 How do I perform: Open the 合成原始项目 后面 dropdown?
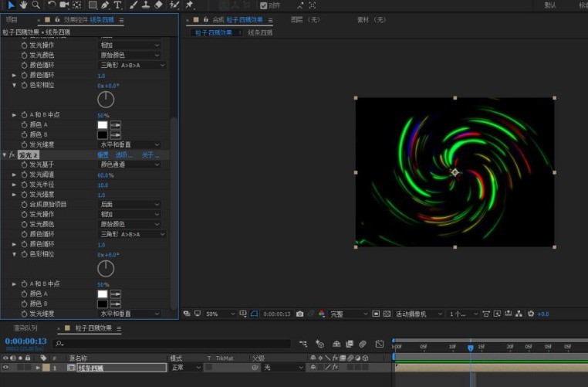[x=130, y=204]
